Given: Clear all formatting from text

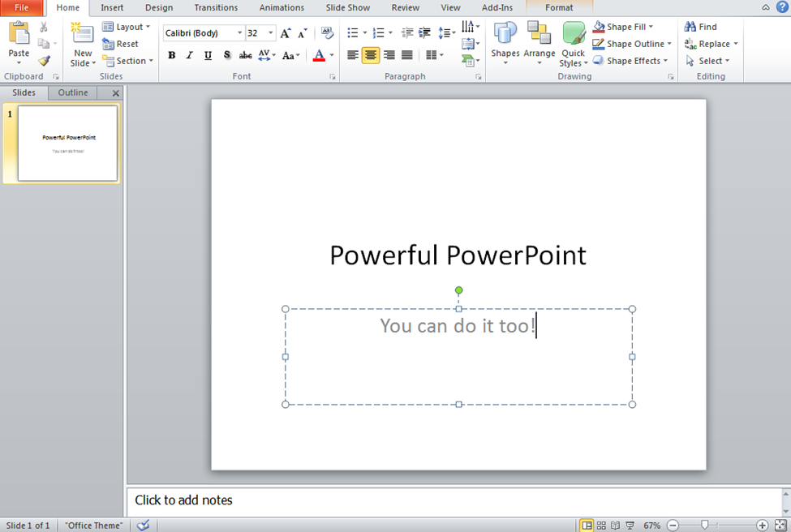Looking at the screenshot, I should click(x=327, y=33).
